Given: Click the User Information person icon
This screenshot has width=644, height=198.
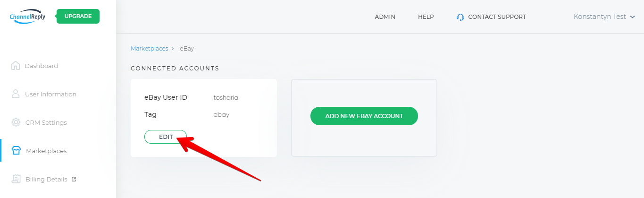Looking at the screenshot, I should coord(16,94).
